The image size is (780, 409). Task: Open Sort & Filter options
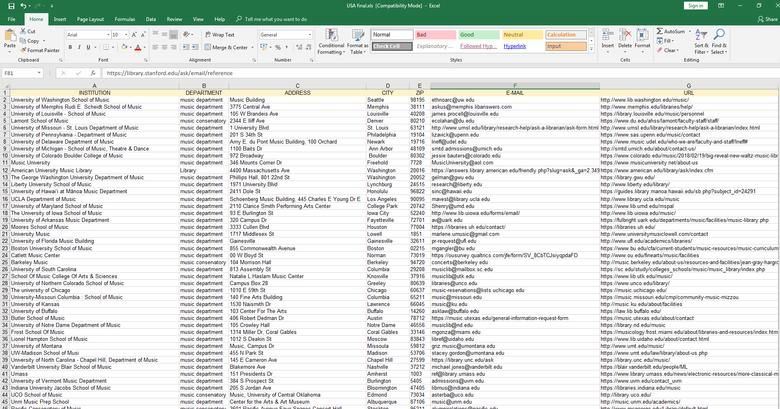coord(701,42)
